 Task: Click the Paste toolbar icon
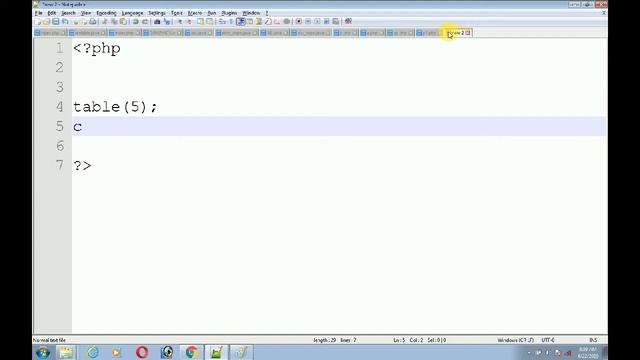pos(123,21)
